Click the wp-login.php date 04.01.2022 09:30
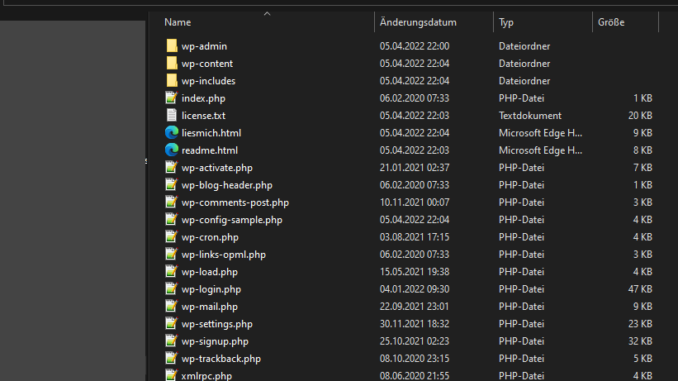 point(414,289)
